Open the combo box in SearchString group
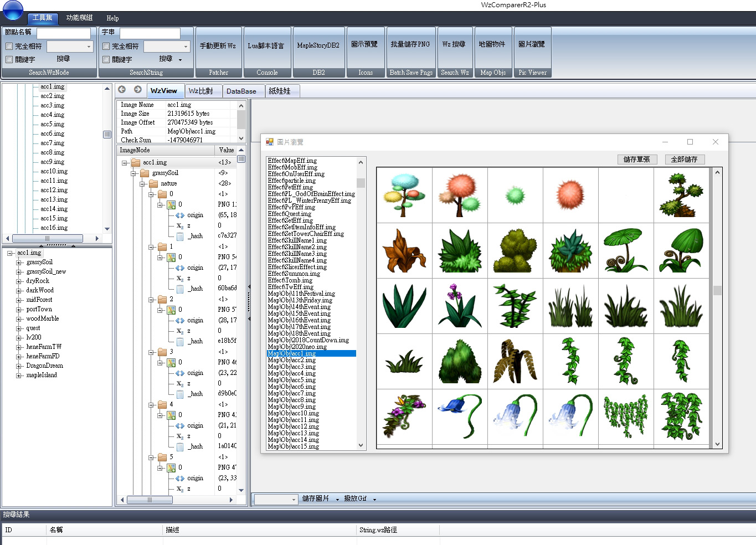Viewport: 756px width, 545px height. (167, 47)
